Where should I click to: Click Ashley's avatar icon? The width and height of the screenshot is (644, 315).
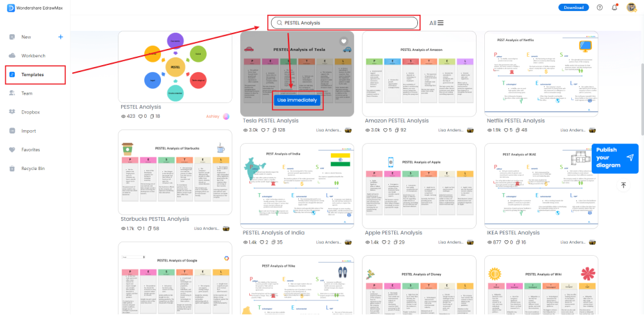click(226, 116)
